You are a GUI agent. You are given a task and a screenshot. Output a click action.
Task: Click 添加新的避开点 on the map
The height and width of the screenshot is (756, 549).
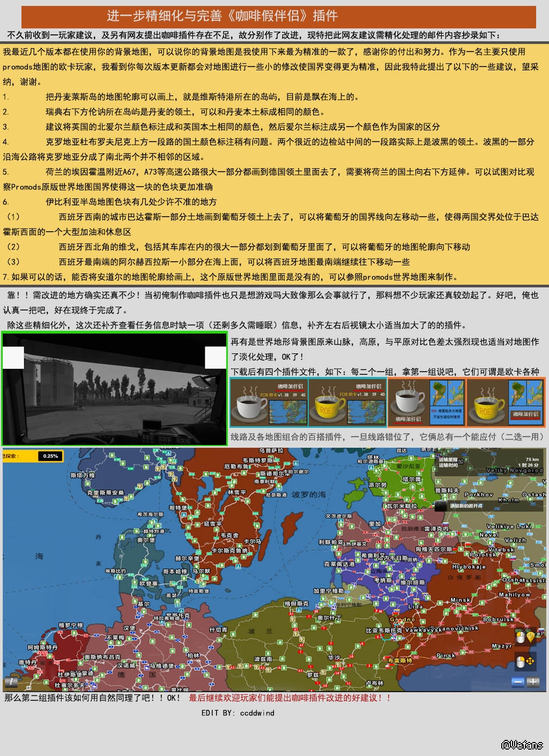[x=466, y=506]
